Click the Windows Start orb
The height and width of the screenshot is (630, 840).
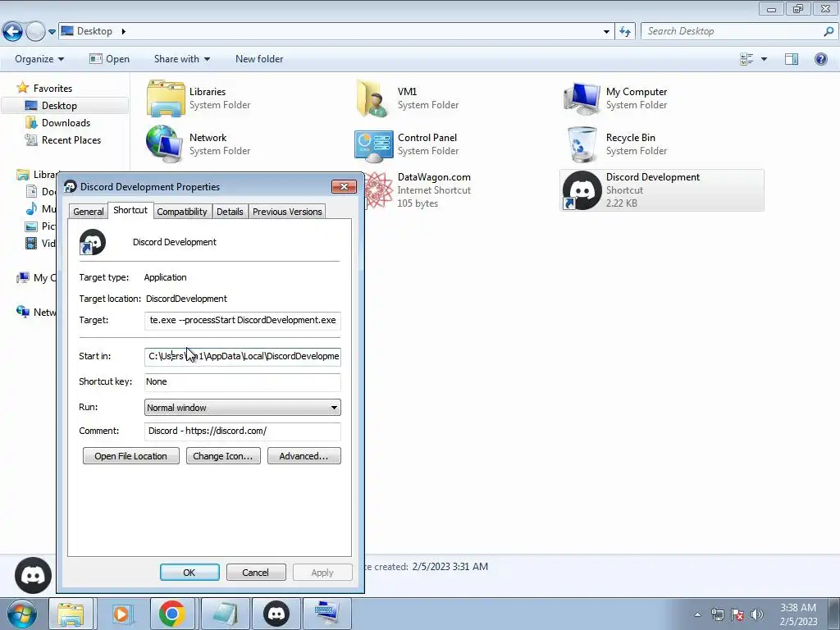coord(21,614)
